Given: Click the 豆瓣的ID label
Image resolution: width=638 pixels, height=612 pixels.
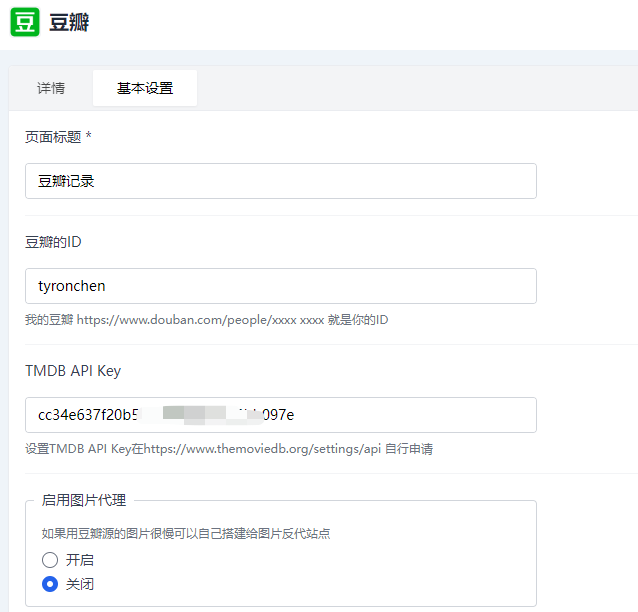Looking at the screenshot, I should (53, 242).
